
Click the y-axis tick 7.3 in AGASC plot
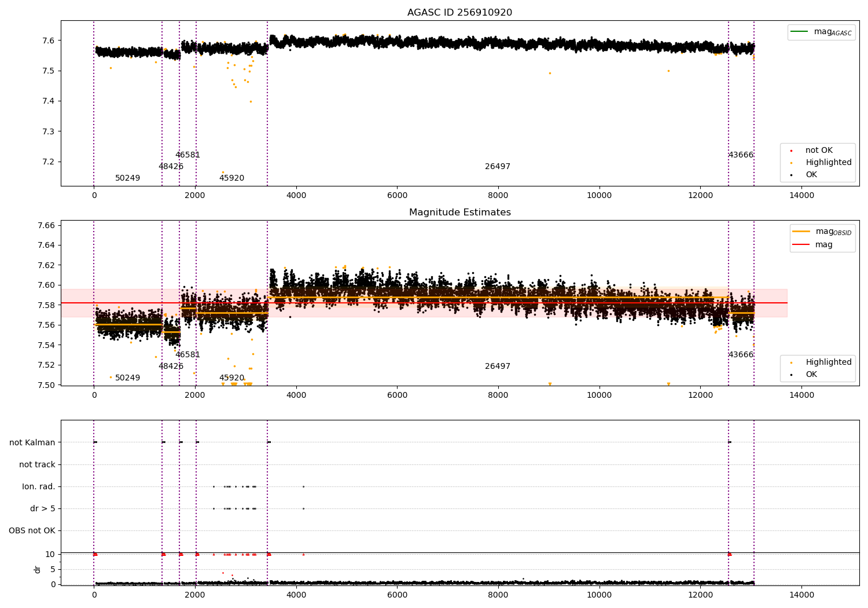click(x=49, y=131)
